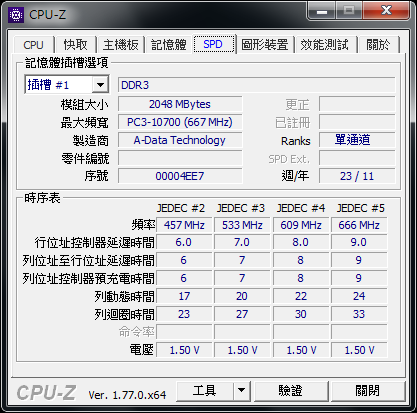Open the 圖形裝置 tab

pos(265,45)
